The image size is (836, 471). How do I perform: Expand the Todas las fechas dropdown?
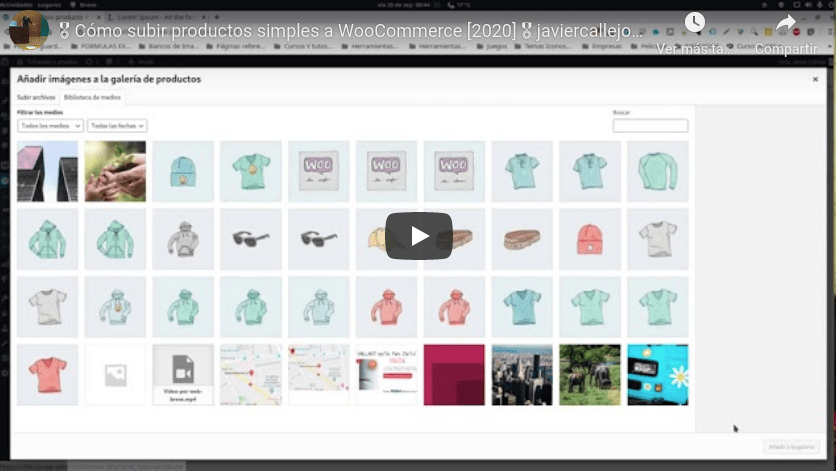coord(117,126)
